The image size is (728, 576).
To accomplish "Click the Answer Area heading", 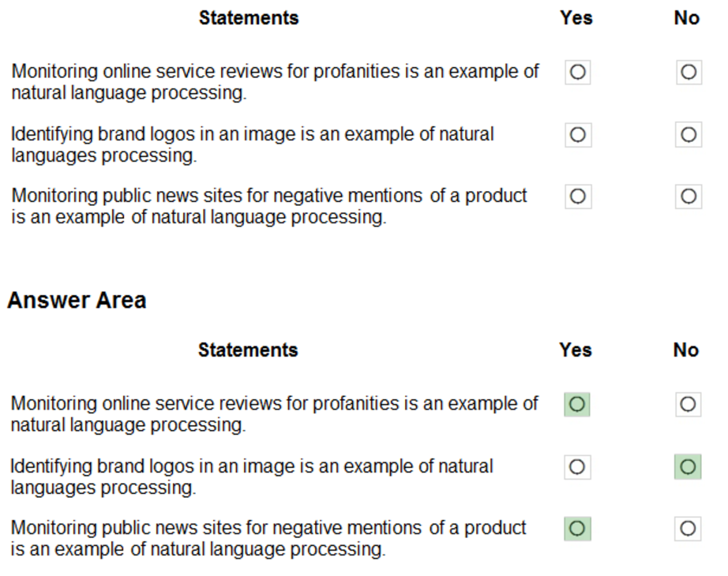I will pyautogui.click(x=77, y=301).
